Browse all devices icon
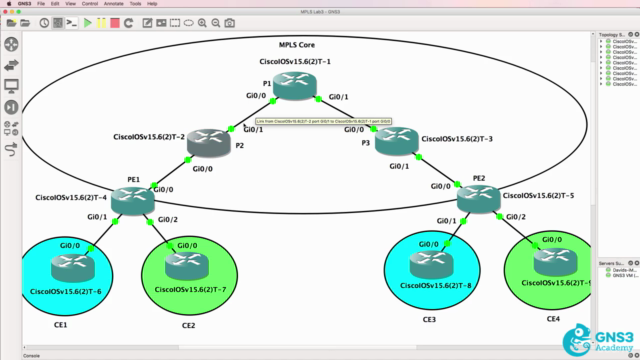This screenshot has width=640, height=360. pyautogui.click(x=11, y=128)
